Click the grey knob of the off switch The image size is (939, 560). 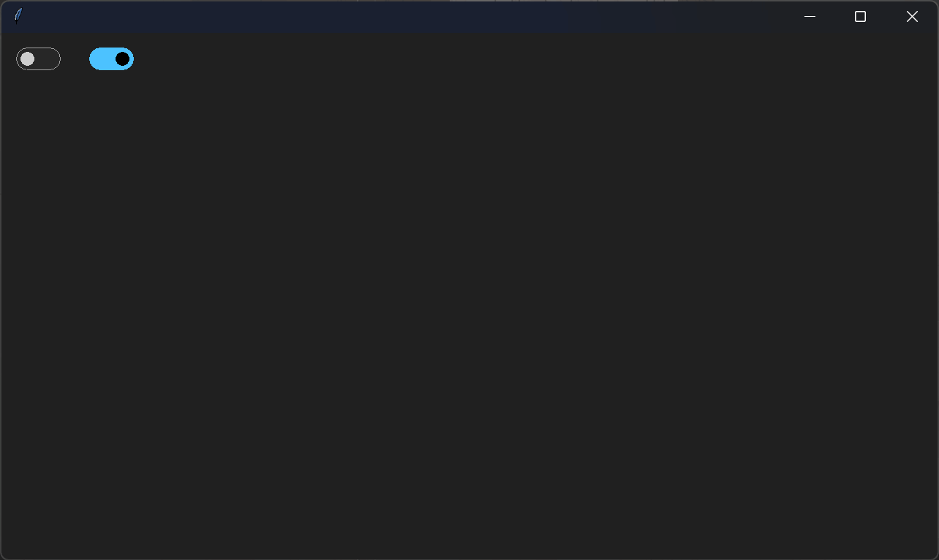pos(27,59)
